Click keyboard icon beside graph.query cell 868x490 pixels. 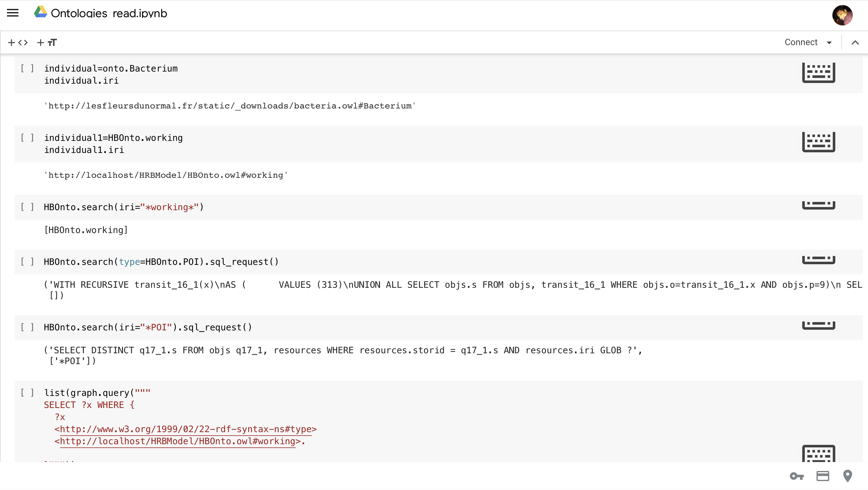pos(818,453)
